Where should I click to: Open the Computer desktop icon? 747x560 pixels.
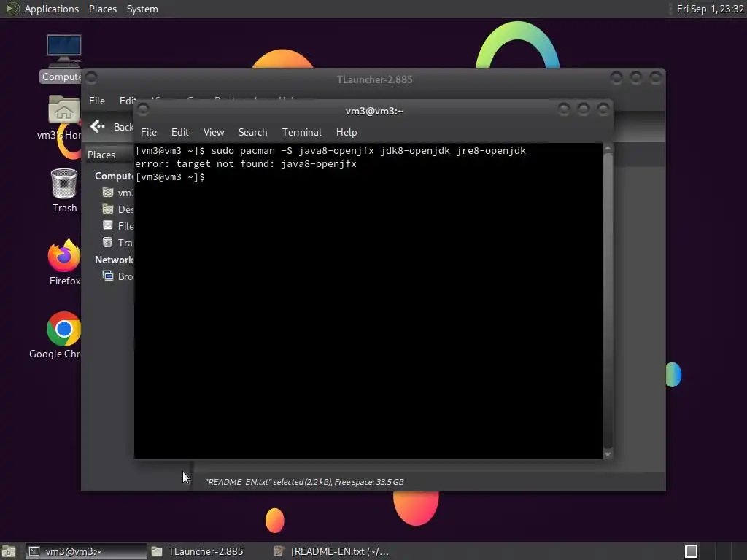pos(63,52)
